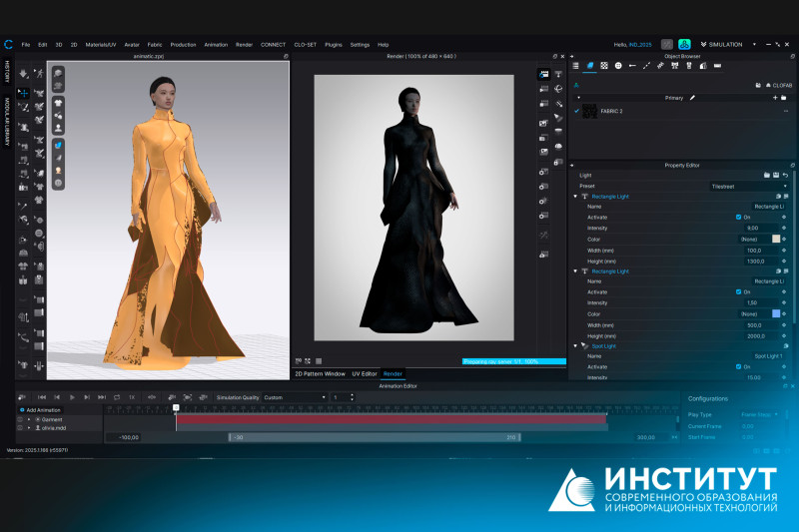
Task: Toggle Activate checkbox of first Rectangle Light
Action: pos(737,217)
